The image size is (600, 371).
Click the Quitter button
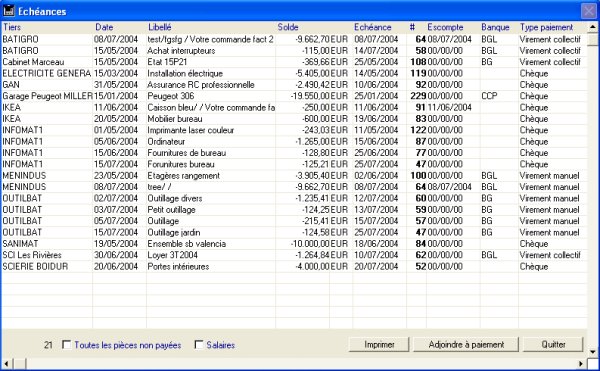click(553, 345)
